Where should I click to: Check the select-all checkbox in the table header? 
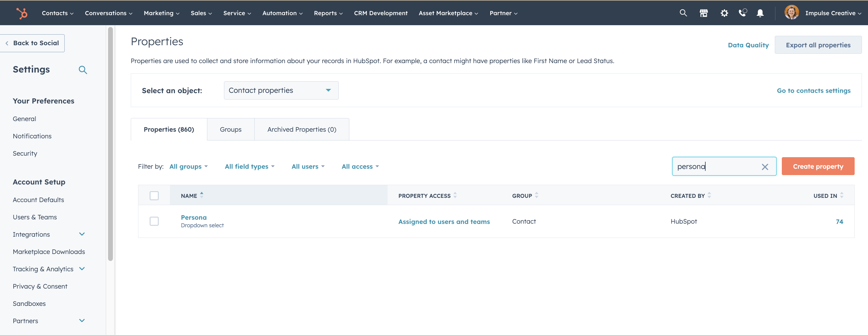(154, 196)
